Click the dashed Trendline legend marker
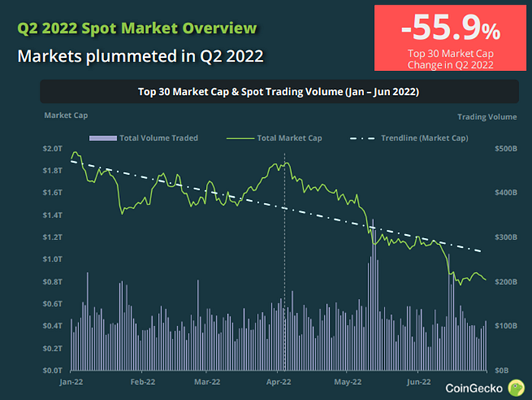 [x=363, y=138]
